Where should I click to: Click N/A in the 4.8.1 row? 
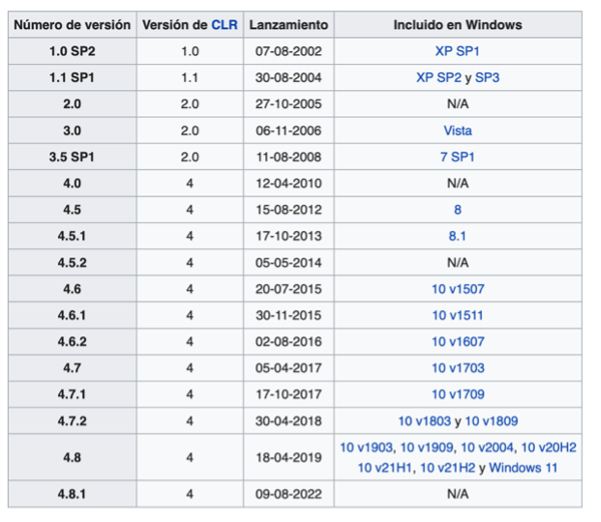[x=458, y=494]
